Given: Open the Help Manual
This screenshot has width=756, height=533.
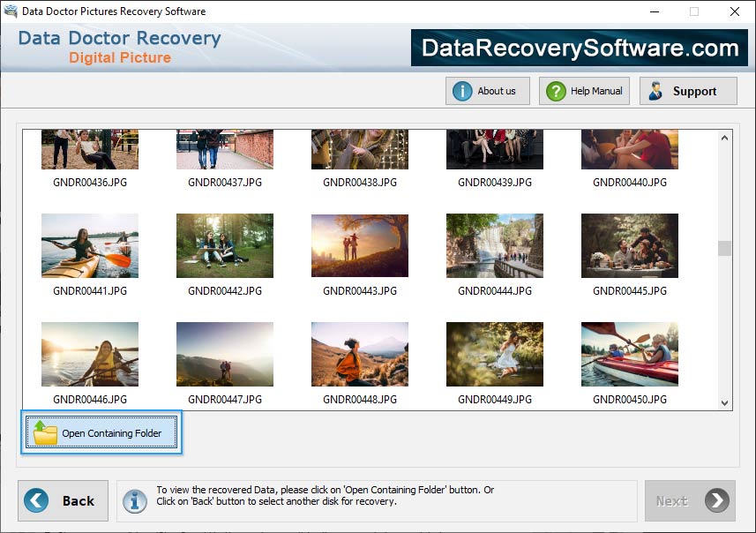Looking at the screenshot, I should (584, 90).
